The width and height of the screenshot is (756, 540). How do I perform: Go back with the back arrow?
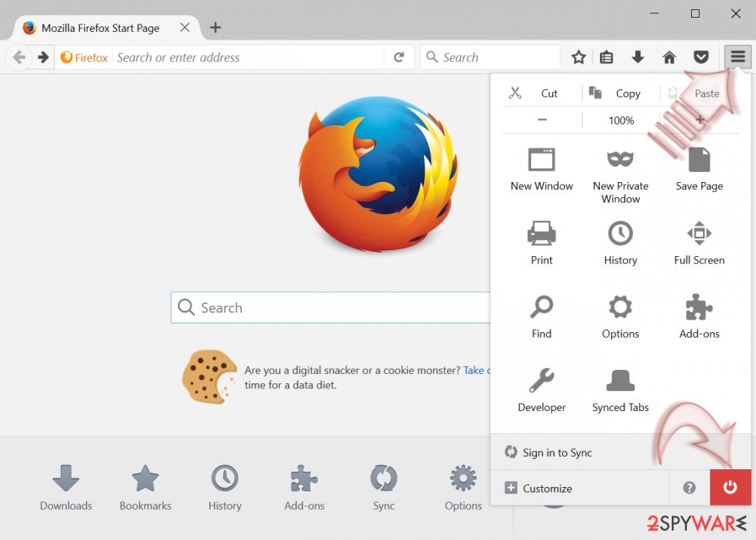click(19, 57)
